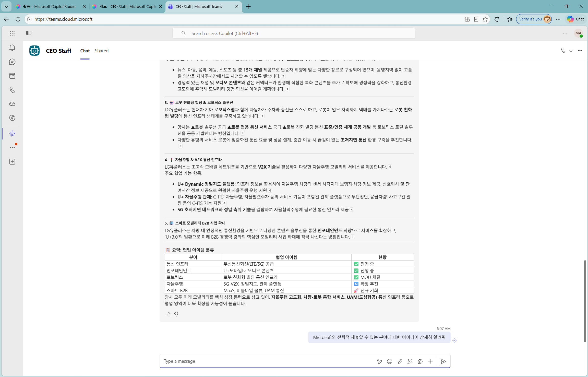Toggle the Teams navigation sidebar panel
Image resolution: width=588 pixels, height=377 pixels.
click(x=29, y=33)
